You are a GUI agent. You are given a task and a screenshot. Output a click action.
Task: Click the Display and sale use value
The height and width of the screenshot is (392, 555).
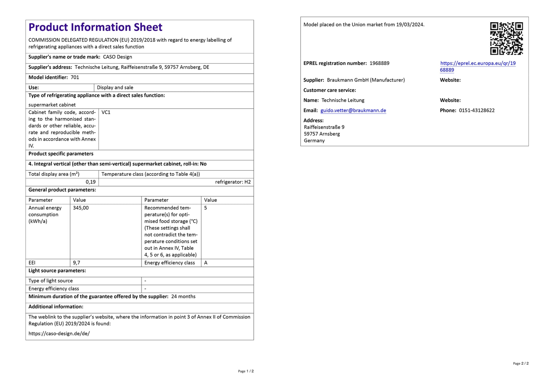(115, 88)
